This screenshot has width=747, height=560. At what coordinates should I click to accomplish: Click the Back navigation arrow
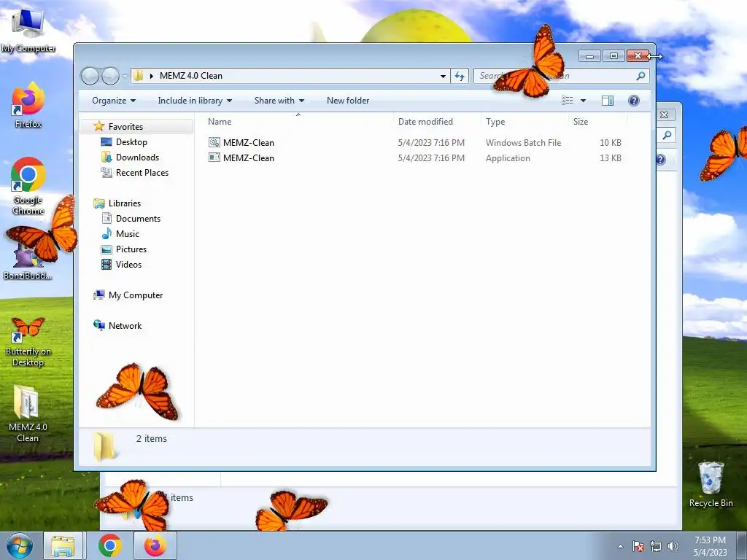[90, 76]
